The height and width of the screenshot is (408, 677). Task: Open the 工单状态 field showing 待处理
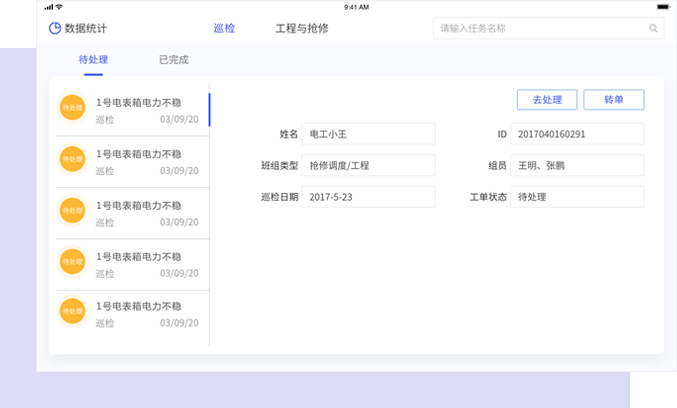pyautogui.click(x=576, y=197)
